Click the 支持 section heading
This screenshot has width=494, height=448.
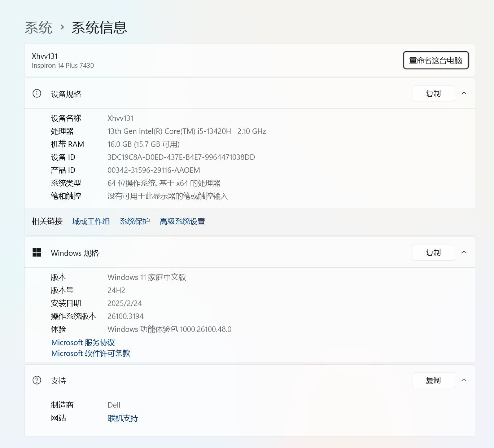58,381
